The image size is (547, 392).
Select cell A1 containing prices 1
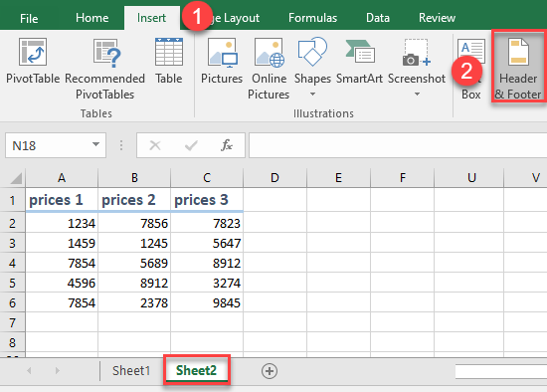(62, 200)
